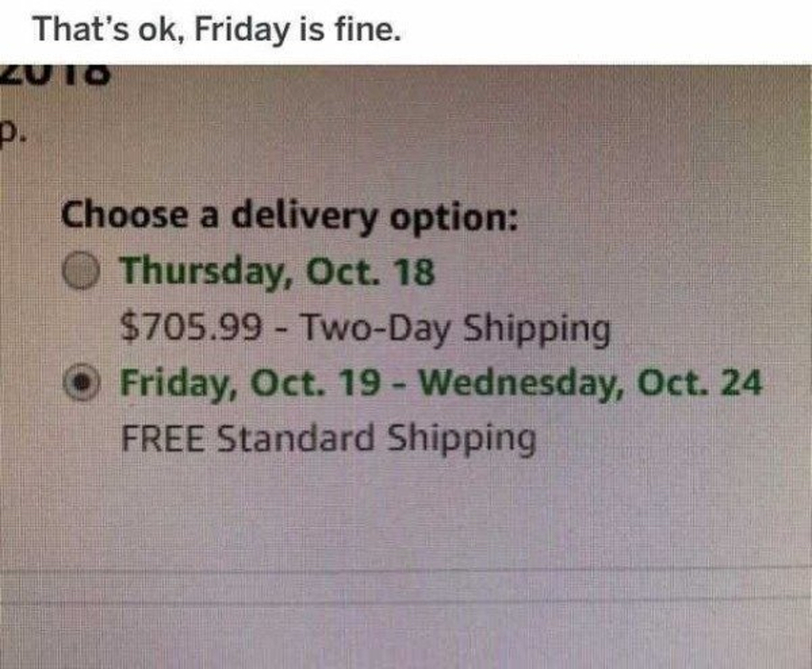Click the $705.99 shipping price

tap(191, 327)
